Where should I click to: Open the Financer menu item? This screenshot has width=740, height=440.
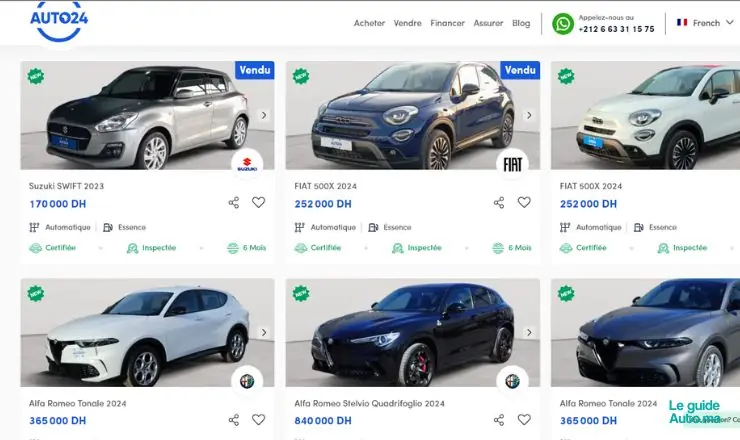447,23
